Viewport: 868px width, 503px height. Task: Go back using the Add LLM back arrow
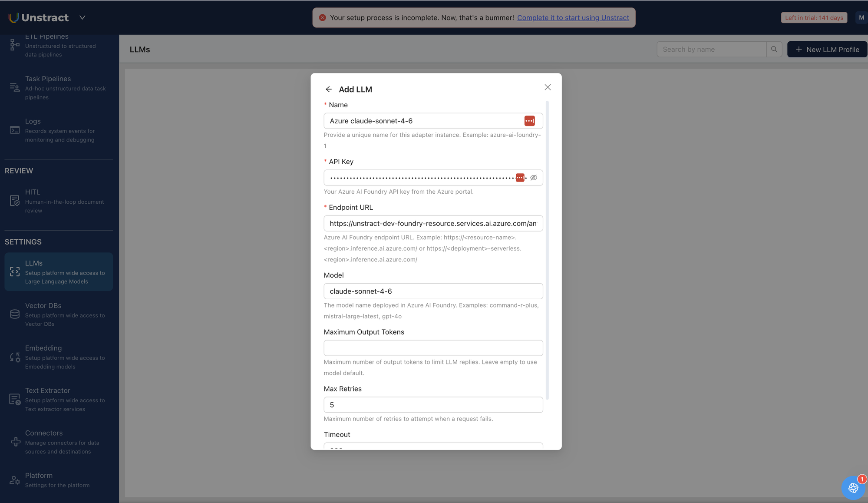pyautogui.click(x=329, y=89)
